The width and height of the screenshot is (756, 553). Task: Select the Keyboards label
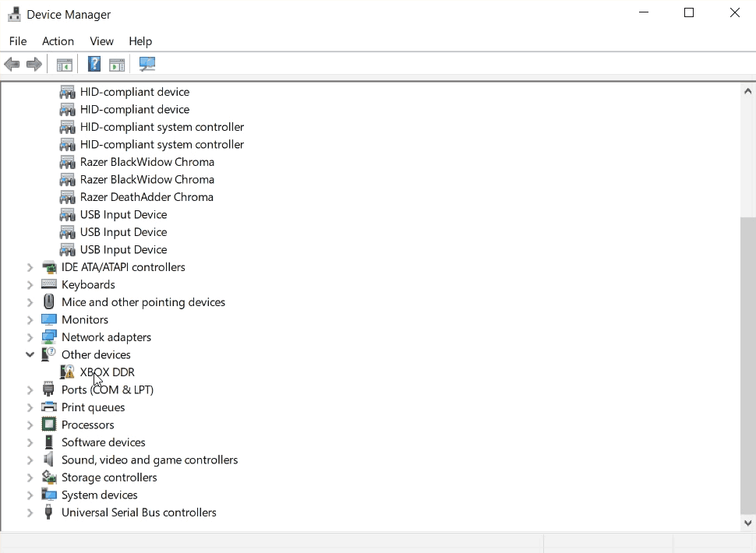[88, 285]
